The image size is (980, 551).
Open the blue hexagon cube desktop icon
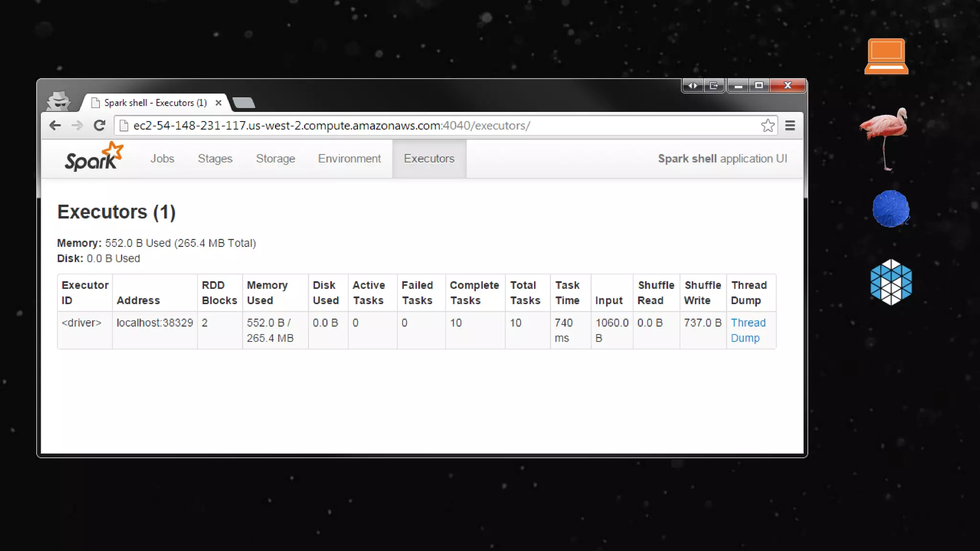891,282
